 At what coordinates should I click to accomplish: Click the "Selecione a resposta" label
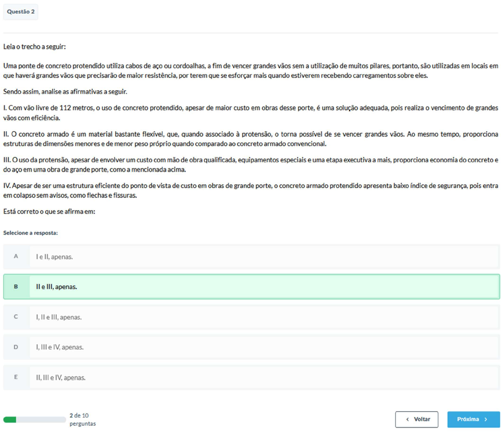31,232
